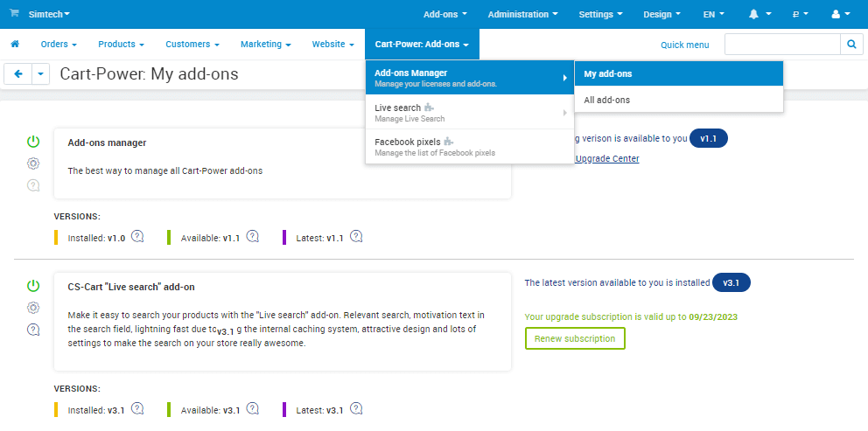Click the shopping cart icon beside Simtech
The image size is (868, 431).
pyautogui.click(x=14, y=13)
